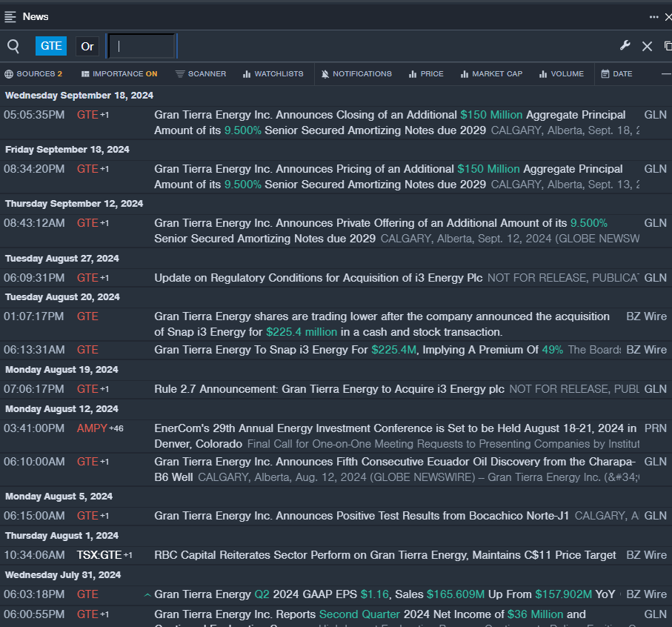The width and height of the screenshot is (672, 627).
Task: Click the copy window icon beside search
Action: click(x=668, y=46)
